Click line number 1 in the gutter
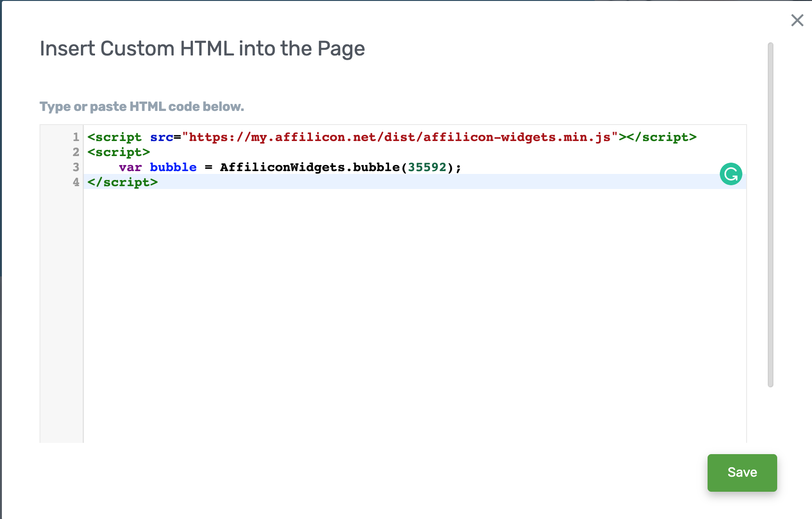 coord(76,137)
